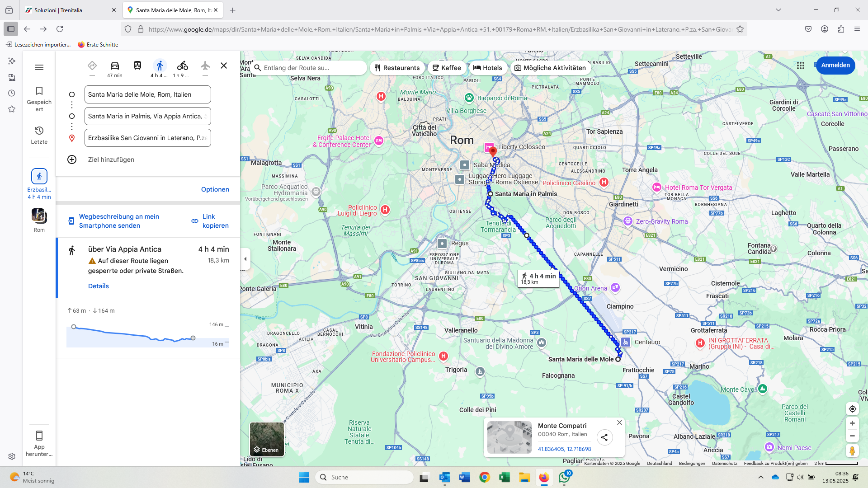
Task: Open a new browser tab
Action: pyautogui.click(x=232, y=10)
